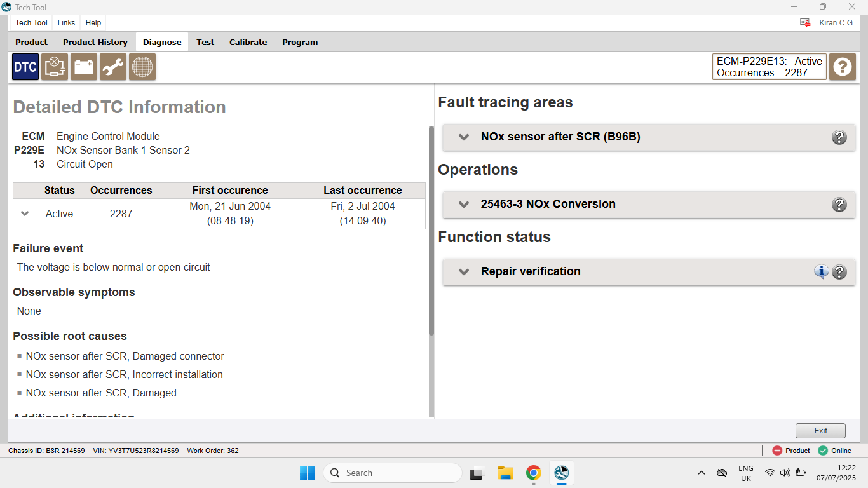Show help for 25463-3 NOx Conversion
The width and height of the screenshot is (868, 488).
click(839, 205)
